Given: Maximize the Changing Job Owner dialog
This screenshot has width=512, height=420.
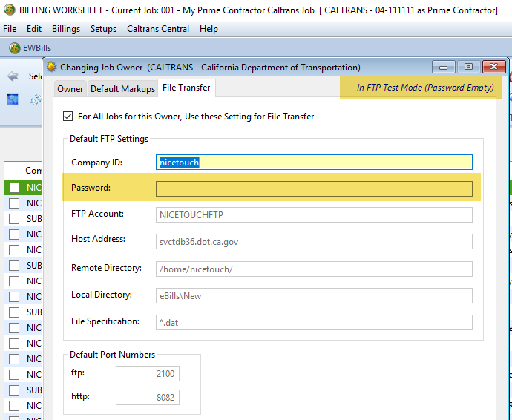Looking at the screenshot, I should coord(468,67).
